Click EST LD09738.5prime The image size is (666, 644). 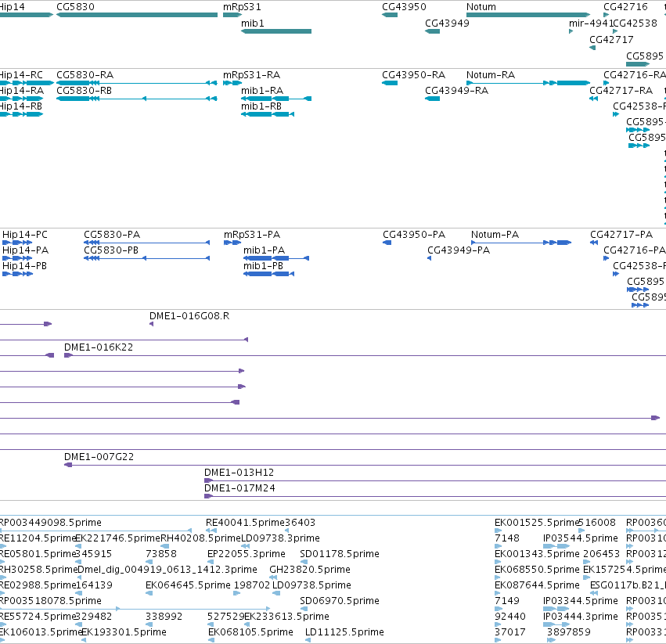pyautogui.click(x=276, y=593)
